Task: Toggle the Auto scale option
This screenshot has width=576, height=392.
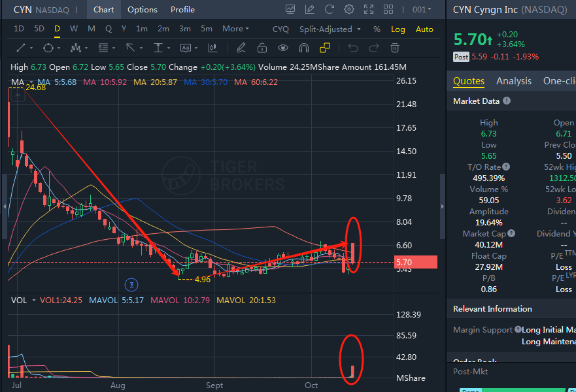Action: click(424, 29)
